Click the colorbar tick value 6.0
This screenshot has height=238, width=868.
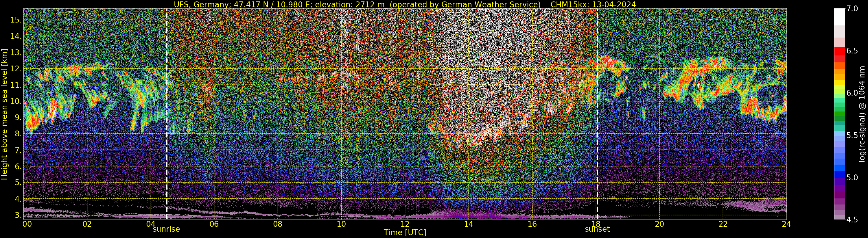pos(852,93)
